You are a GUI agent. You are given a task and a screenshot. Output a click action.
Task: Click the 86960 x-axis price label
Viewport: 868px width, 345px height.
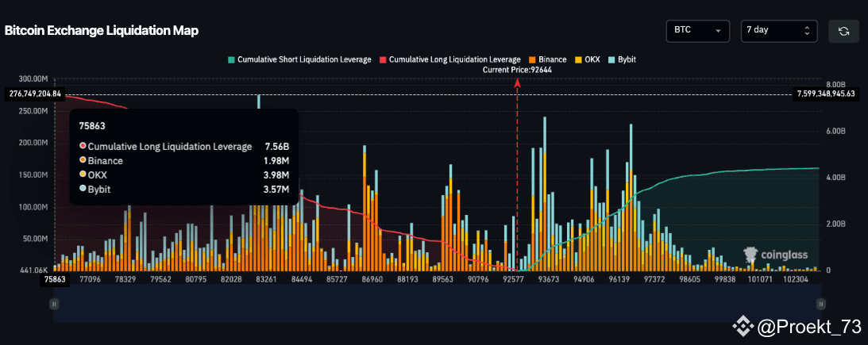point(372,280)
